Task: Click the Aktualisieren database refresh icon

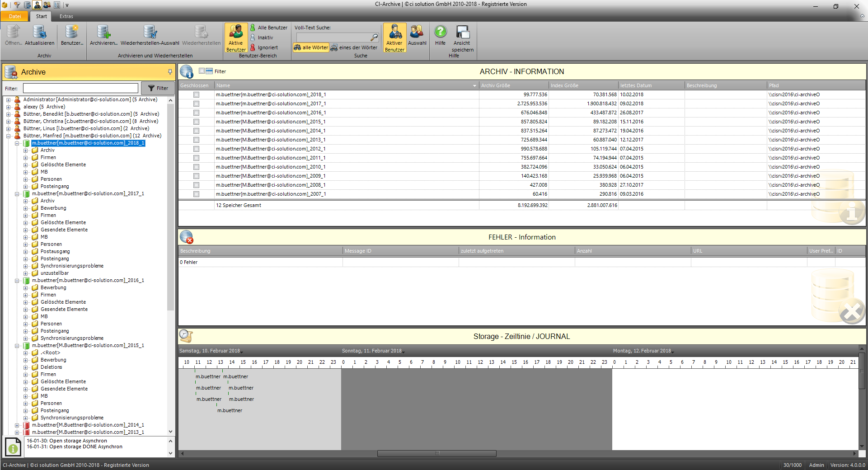Action: tap(39, 33)
